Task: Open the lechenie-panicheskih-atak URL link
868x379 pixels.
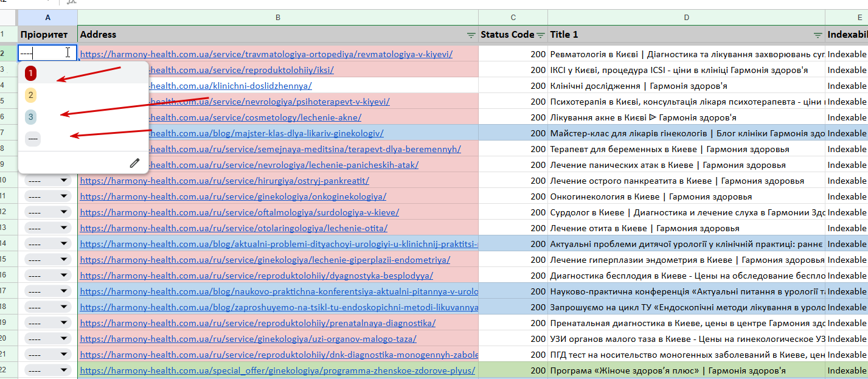Action: coord(283,165)
